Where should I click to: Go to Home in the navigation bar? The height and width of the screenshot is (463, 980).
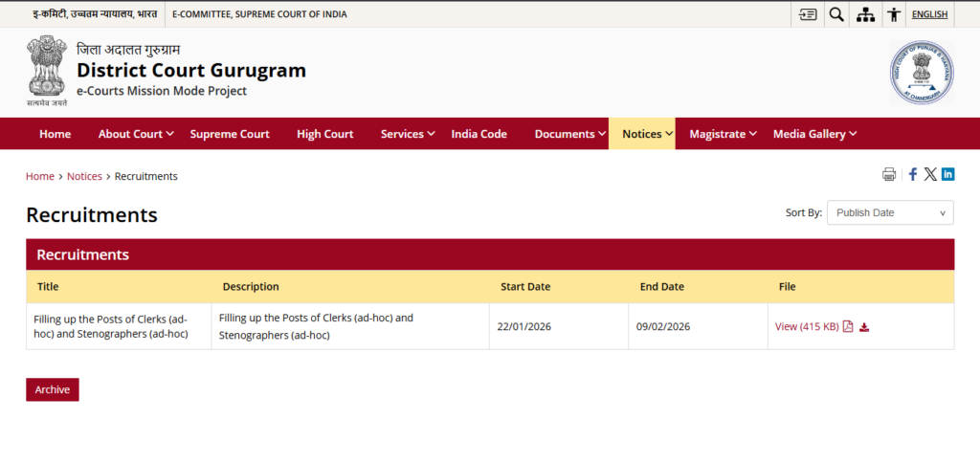pyautogui.click(x=55, y=134)
